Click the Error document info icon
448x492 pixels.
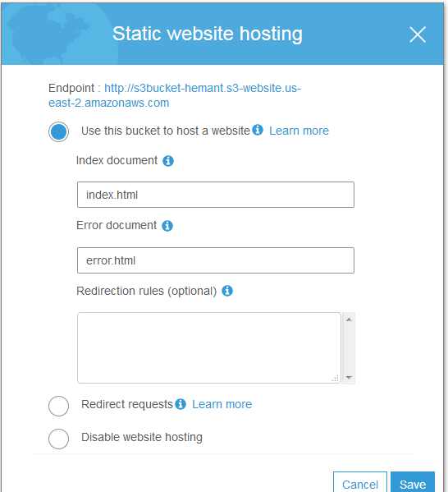point(167,226)
